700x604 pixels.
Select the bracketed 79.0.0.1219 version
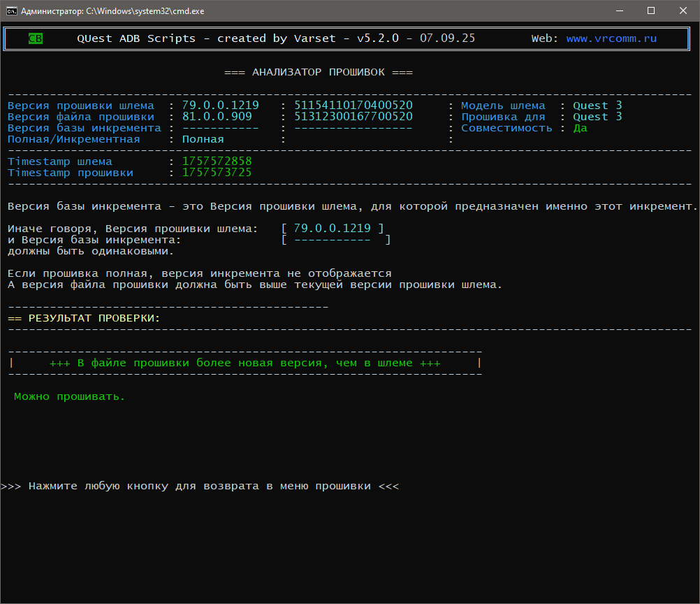pyautogui.click(x=332, y=229)
